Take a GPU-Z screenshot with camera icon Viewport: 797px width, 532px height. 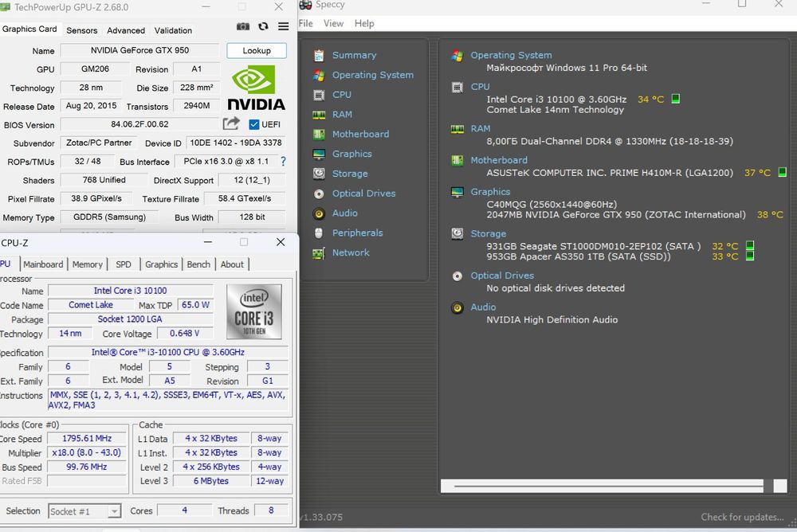243,26
